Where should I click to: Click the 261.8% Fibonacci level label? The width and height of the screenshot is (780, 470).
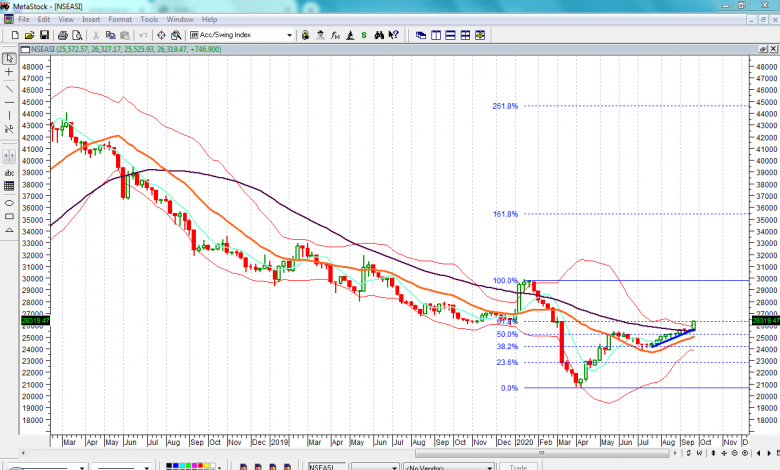tap(505, 106)
